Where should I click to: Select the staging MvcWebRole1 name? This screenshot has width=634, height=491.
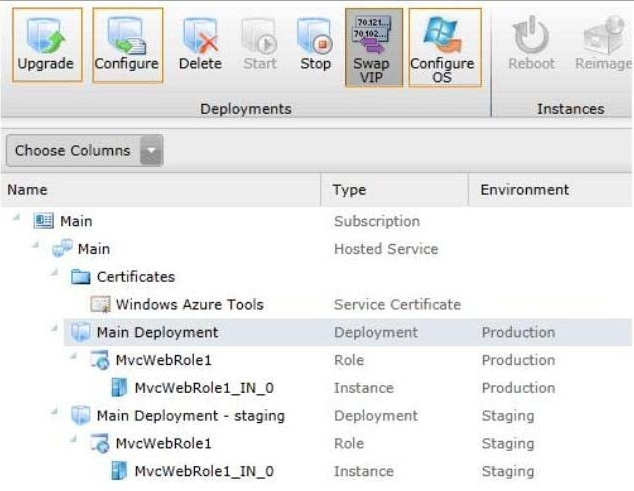[164, 443]
